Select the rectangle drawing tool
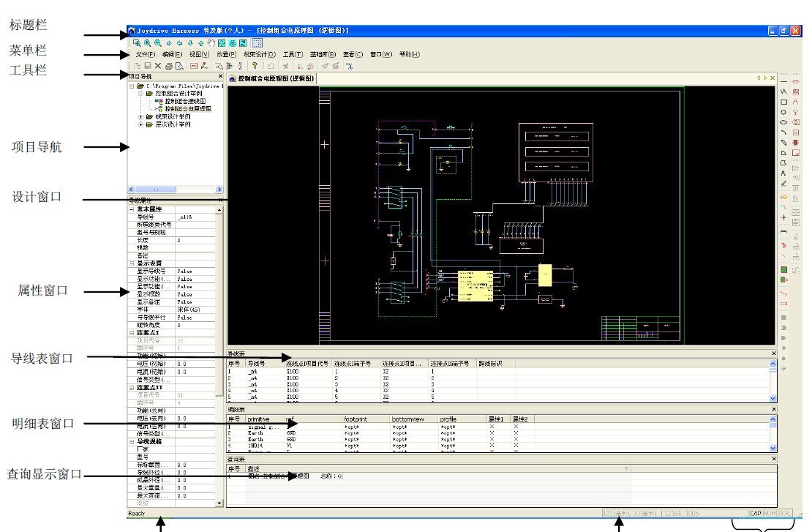This screenshot has height=532, width=812. point(783,102)
